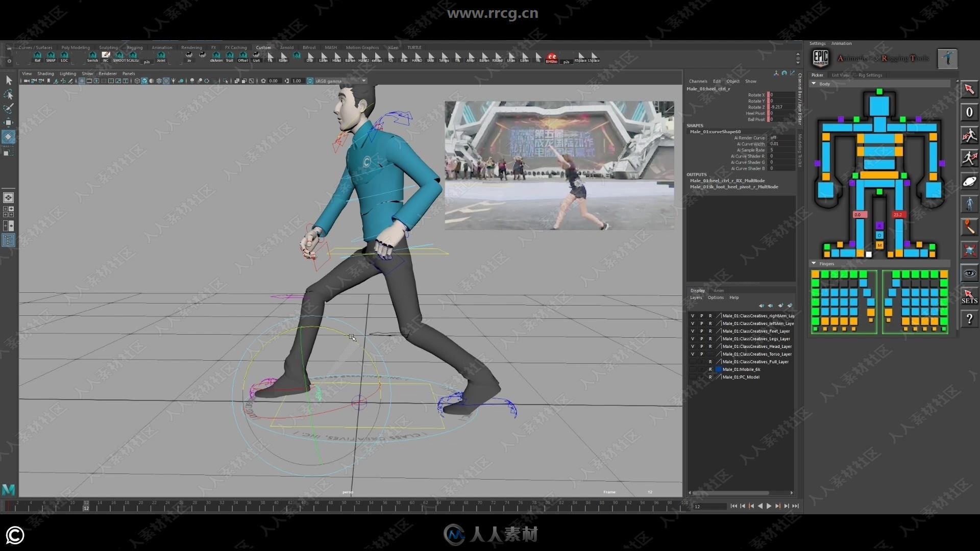Click the blue standing figure pose icon
980x551 pixels.
click(x=969, y=204)
